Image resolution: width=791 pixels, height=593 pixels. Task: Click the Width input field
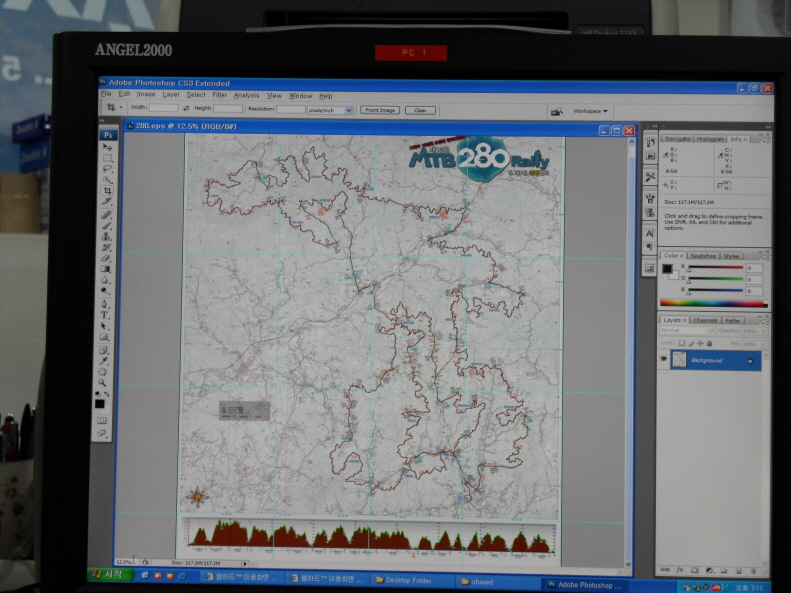click(x=163, y=108)
